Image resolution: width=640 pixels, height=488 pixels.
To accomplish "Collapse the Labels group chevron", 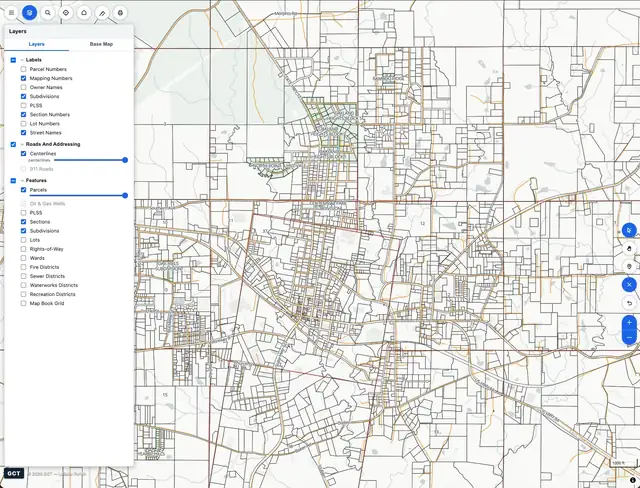I will [x=22, y=60].
